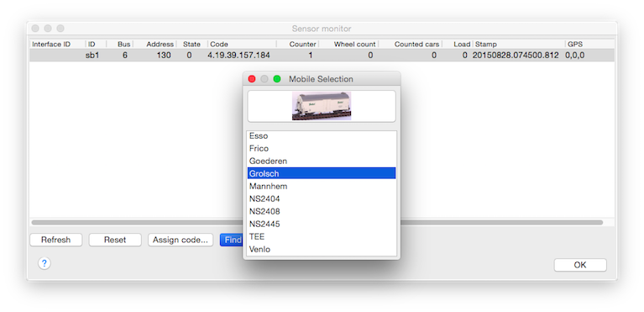The height and width of the screenshot is (312, 644).
Task: Click the green zoom button of Mobile Selection
Action: pos(277,79)
